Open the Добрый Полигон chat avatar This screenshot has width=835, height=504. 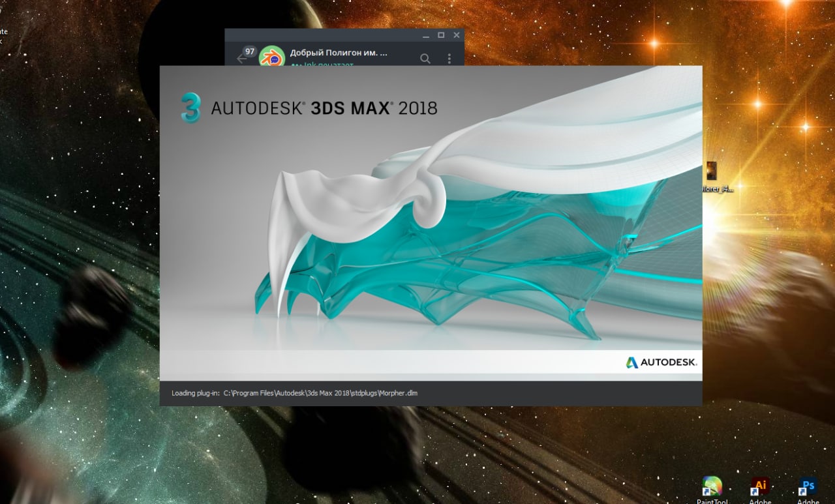[272, 57]
